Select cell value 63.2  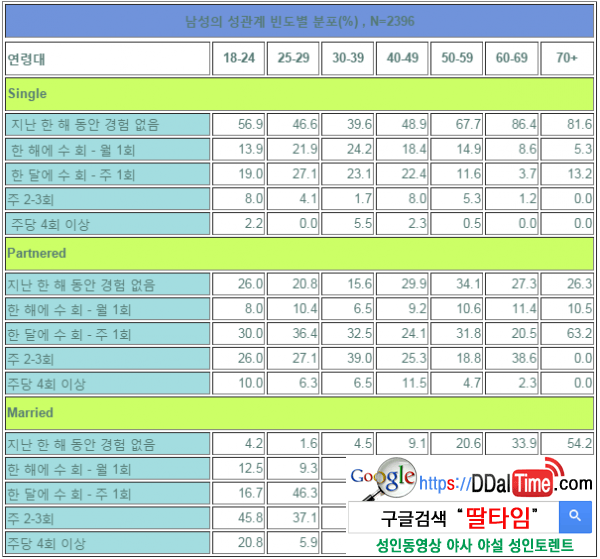coord(567,334)
